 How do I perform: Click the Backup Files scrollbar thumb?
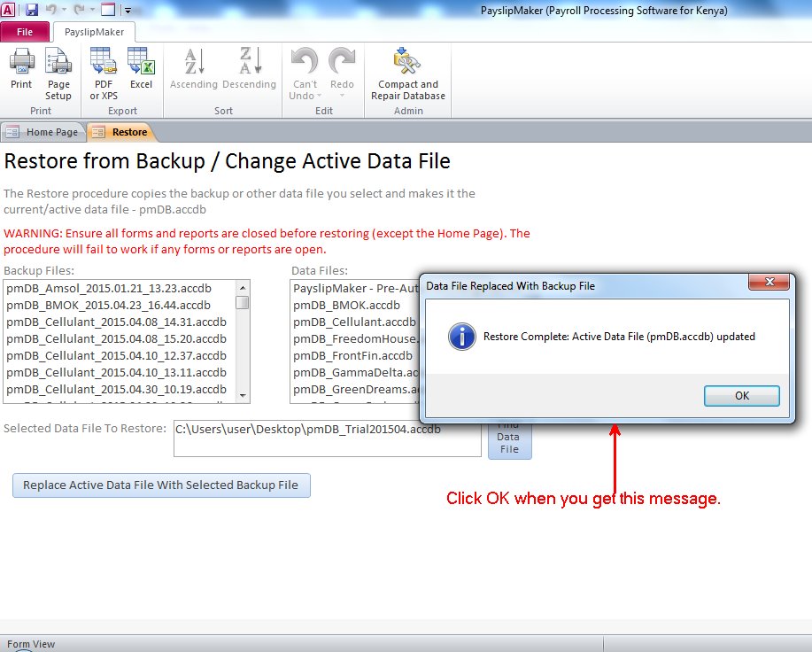[x=243, y=302]
